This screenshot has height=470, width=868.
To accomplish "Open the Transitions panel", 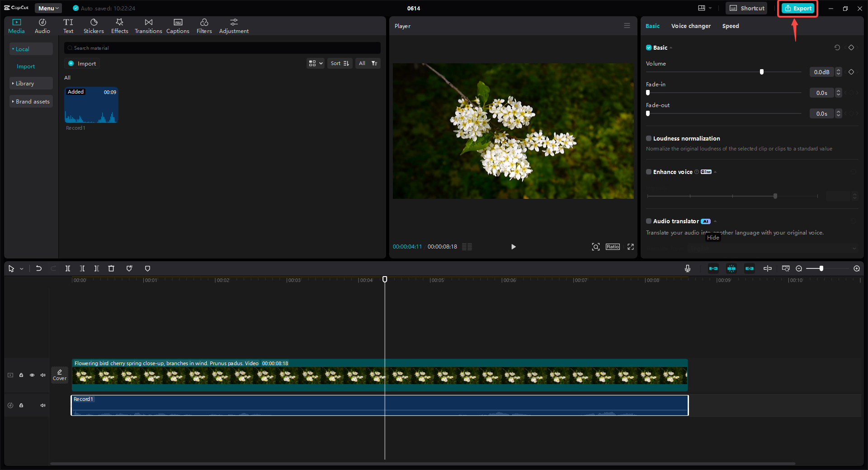I will point(148,26).
